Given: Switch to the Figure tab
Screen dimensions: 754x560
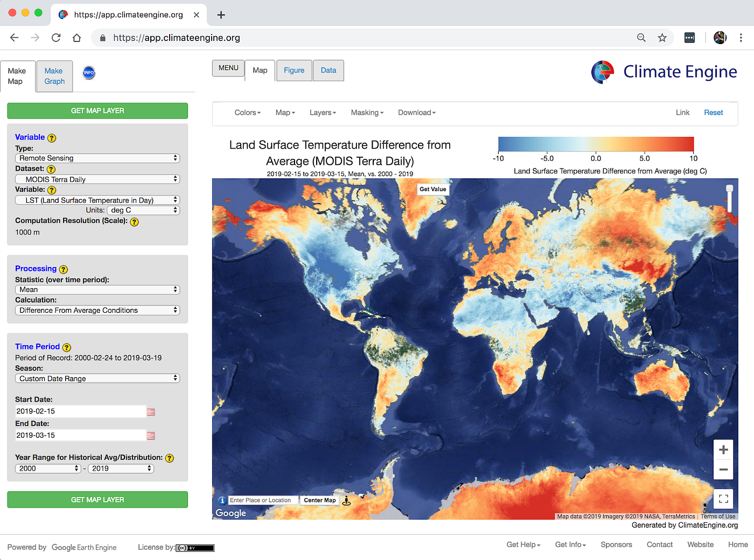Looking at the screenshot, I should 294,71.
